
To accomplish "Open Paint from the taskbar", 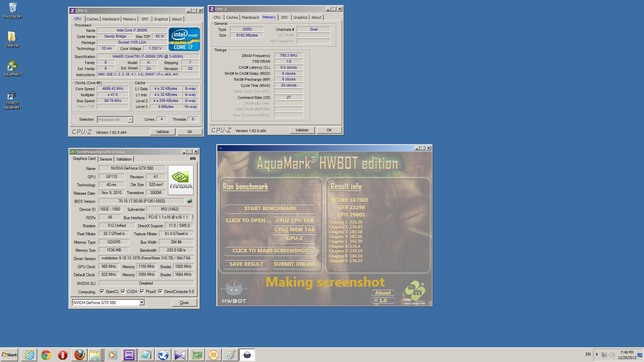I will point(230,355).
